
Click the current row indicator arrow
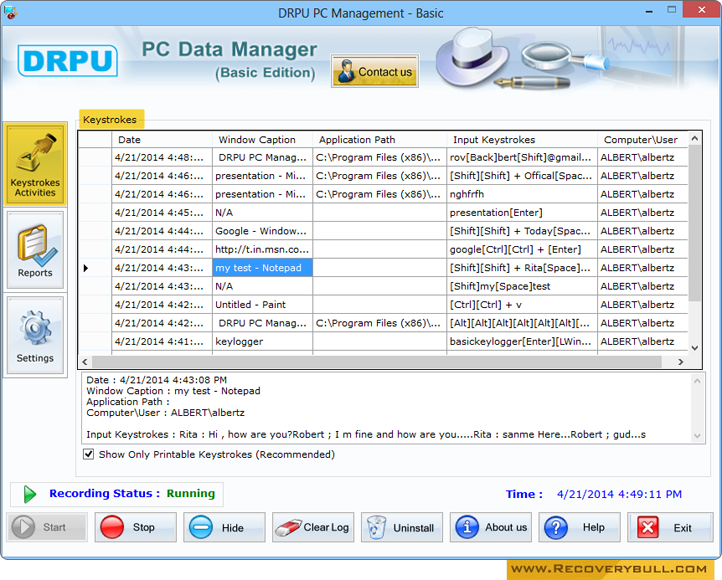86,268
